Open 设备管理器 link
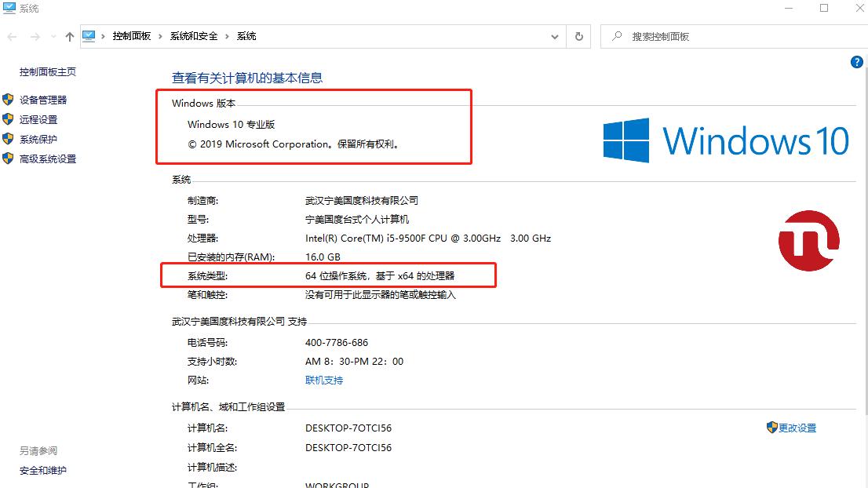 pos(43,100)
